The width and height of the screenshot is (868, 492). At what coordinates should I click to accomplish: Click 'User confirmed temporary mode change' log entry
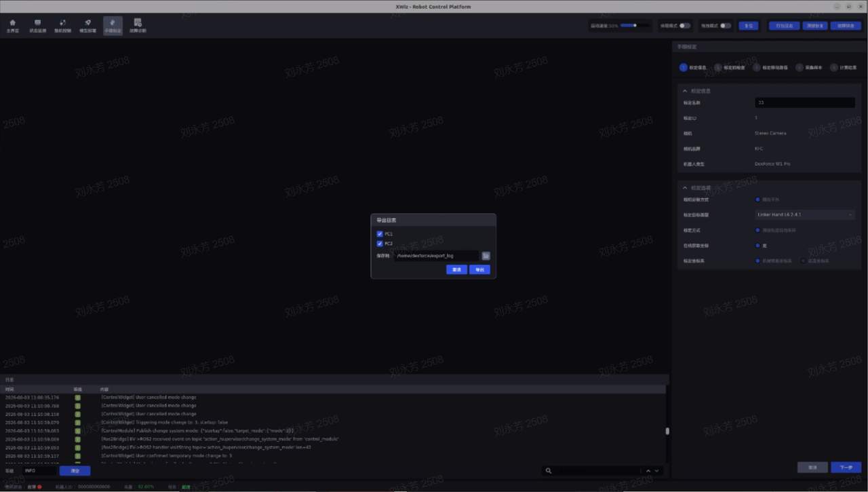click(166, 456)
